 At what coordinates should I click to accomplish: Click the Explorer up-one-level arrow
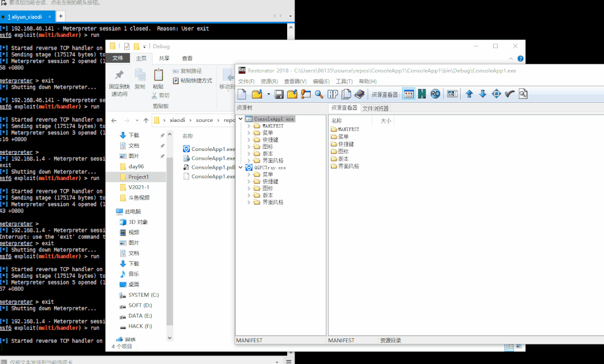[x=146, y=120]
